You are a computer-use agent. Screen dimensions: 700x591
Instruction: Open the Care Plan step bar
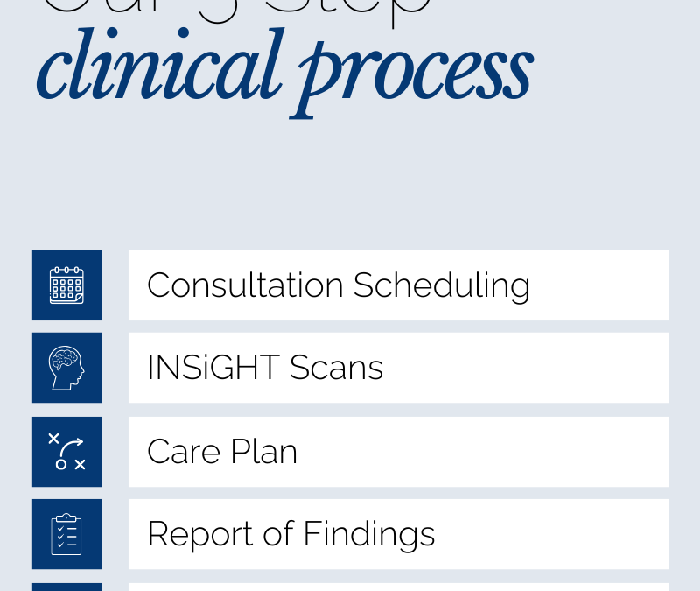click(398, 452)
